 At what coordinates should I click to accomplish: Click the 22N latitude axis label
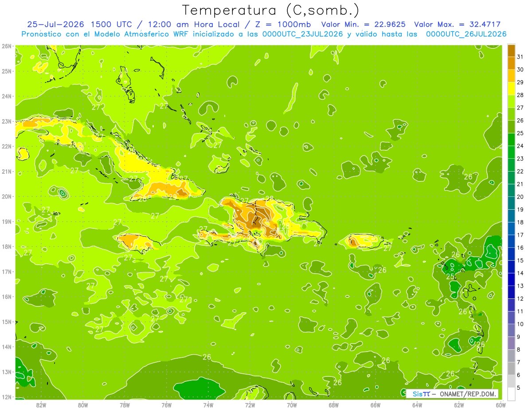[x=6, y=146]
